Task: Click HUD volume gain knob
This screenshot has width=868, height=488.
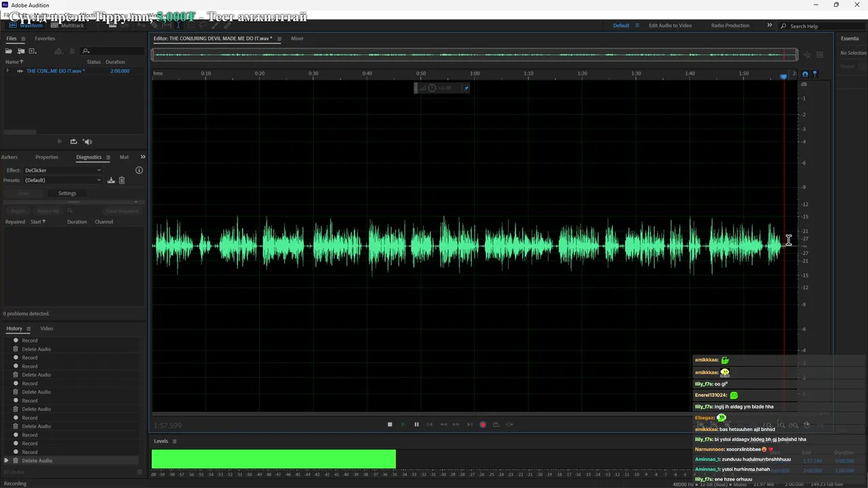Action: click(432, 87)
